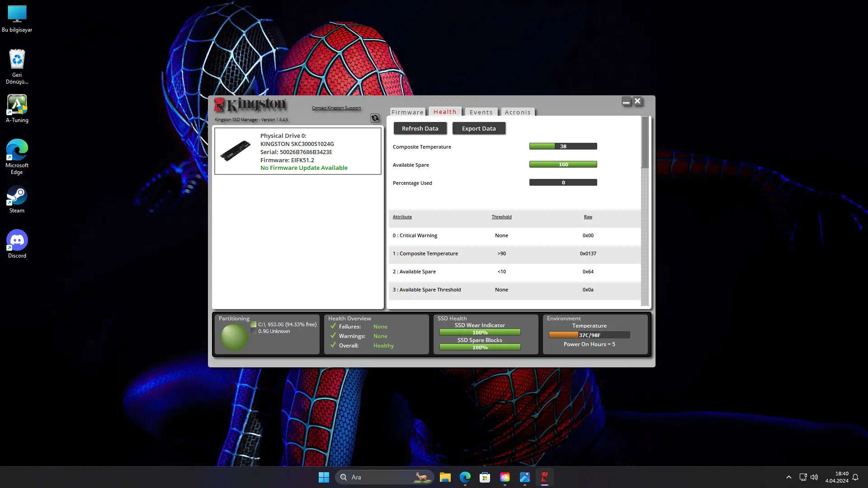Screen dimensions: 868x488
Task: Click the '0.9G Unknown' partition entry
Action: pos(274,331)
